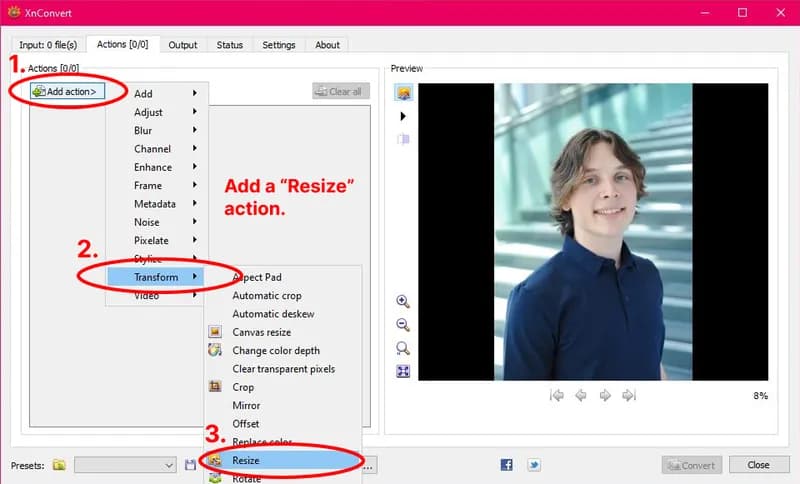Switch to the About tab

327,45
